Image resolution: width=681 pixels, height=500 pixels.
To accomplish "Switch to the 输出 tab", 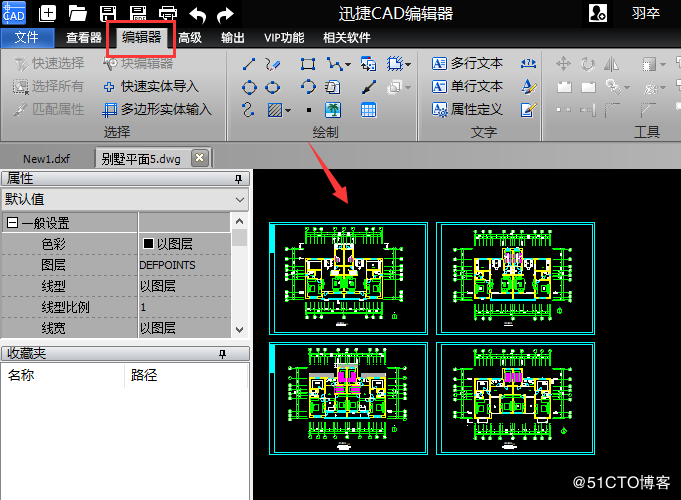I will point(233,38).
